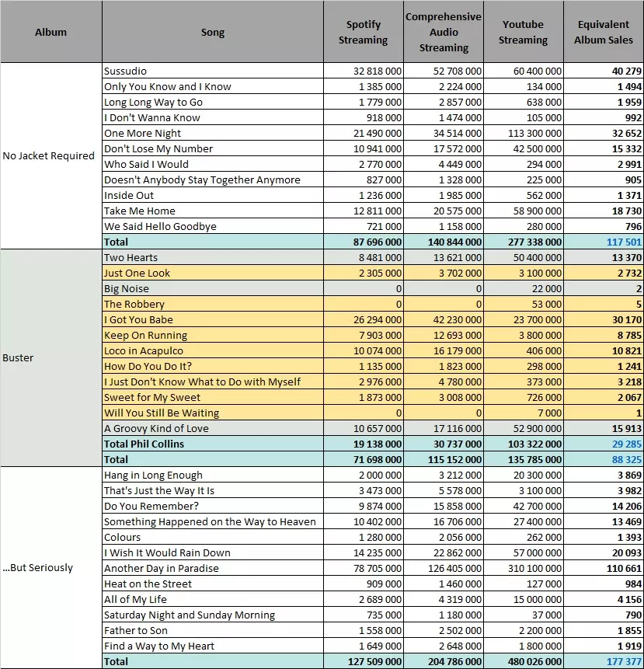Select the Hang in Long Enough cell
This screenshot has width=644, height=669.
pos(213,476)
